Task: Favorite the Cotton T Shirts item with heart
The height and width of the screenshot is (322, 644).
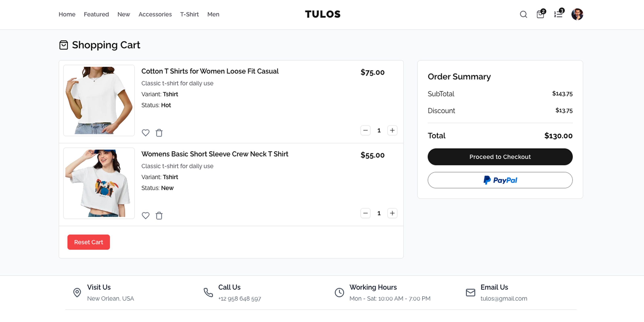Action: click(x=146, y=133)
